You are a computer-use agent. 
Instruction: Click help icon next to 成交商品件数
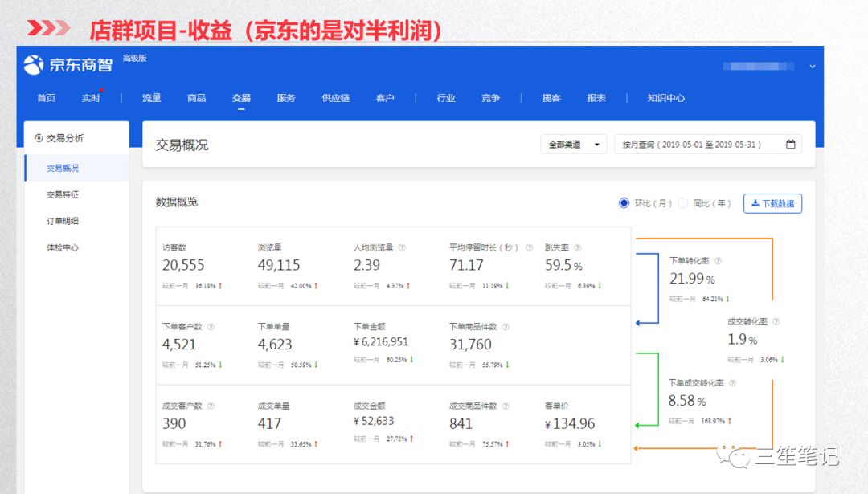point(506,406)
